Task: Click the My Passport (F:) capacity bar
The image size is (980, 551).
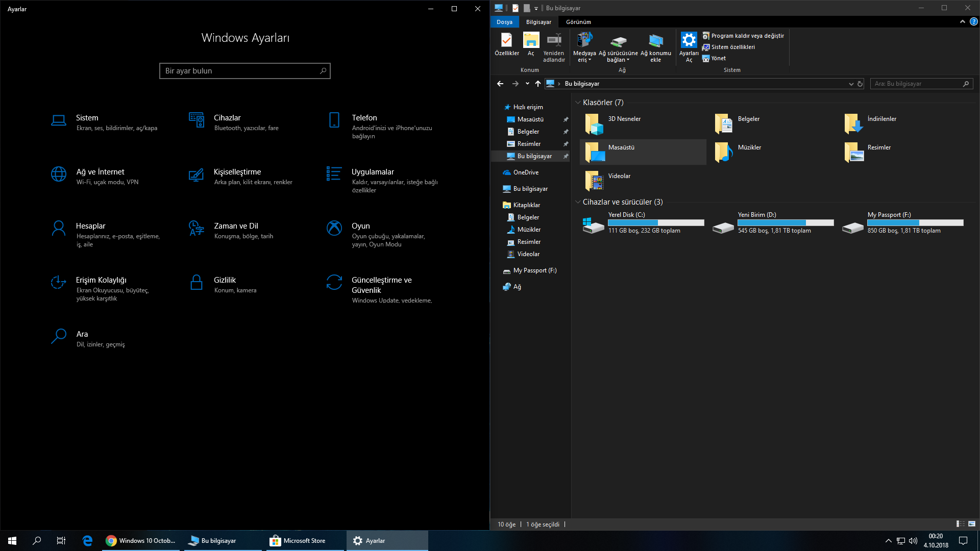Action: (915, 222)
